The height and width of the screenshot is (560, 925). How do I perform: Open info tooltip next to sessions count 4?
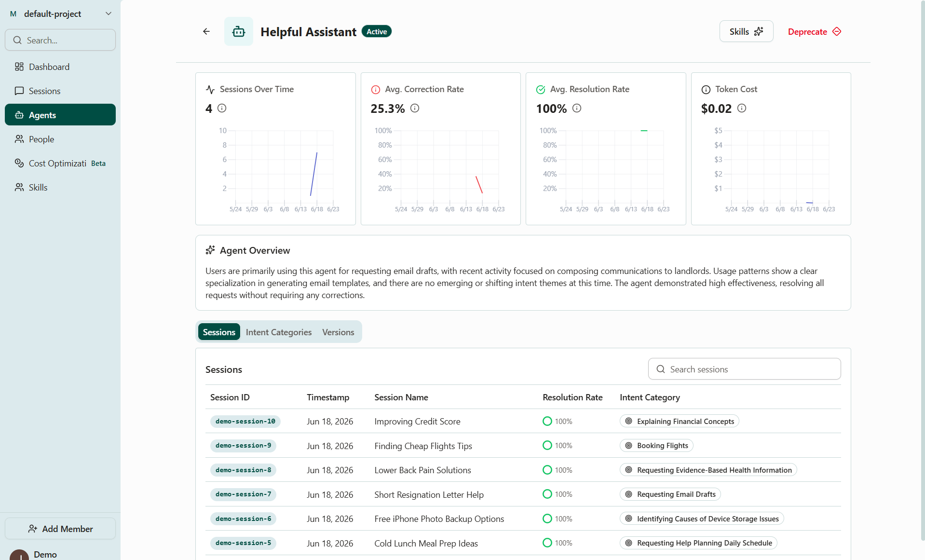pos(222,108)
